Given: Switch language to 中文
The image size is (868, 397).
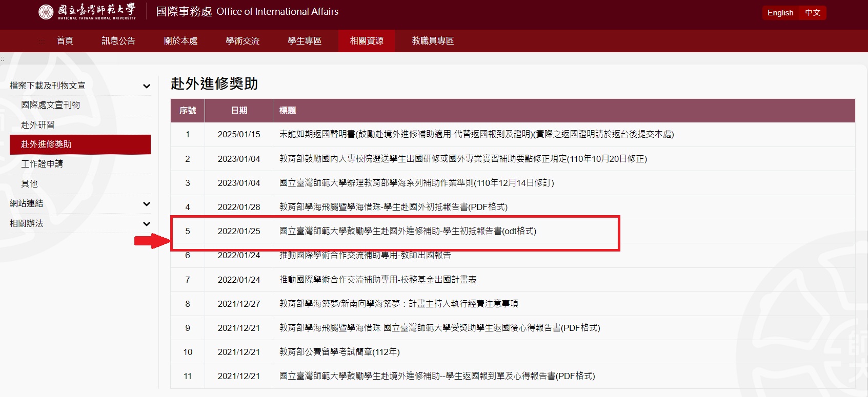Looking at the screenshot, I should tap(812, 13).
